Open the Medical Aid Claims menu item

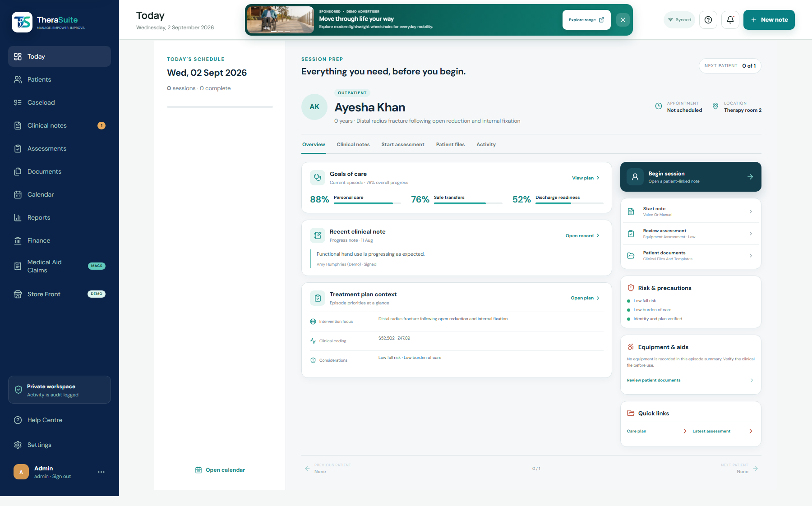click(60, 266)
